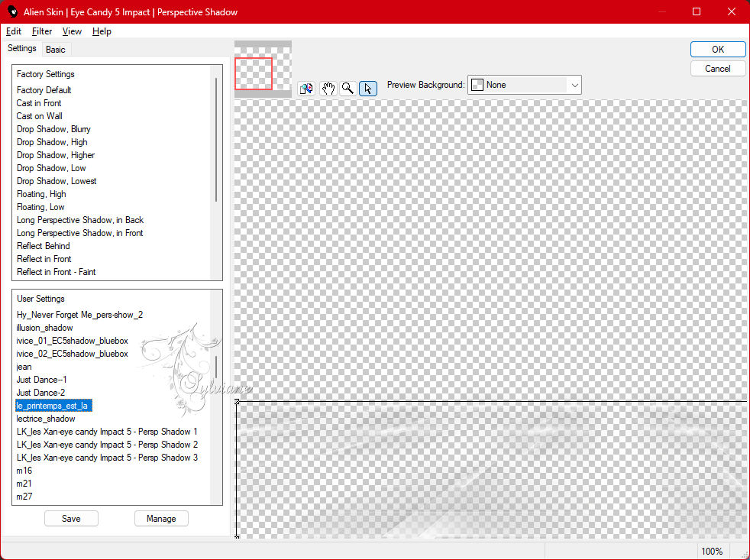Click the Cancel button
The width and height of the screenshot is (750, 560).
(x=717, y=69)
